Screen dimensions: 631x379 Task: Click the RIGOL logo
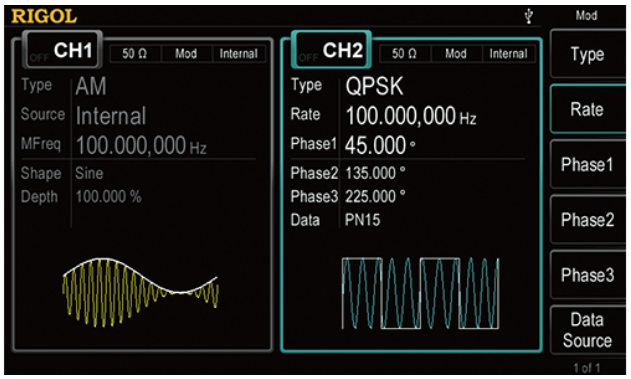click(44, 16)
